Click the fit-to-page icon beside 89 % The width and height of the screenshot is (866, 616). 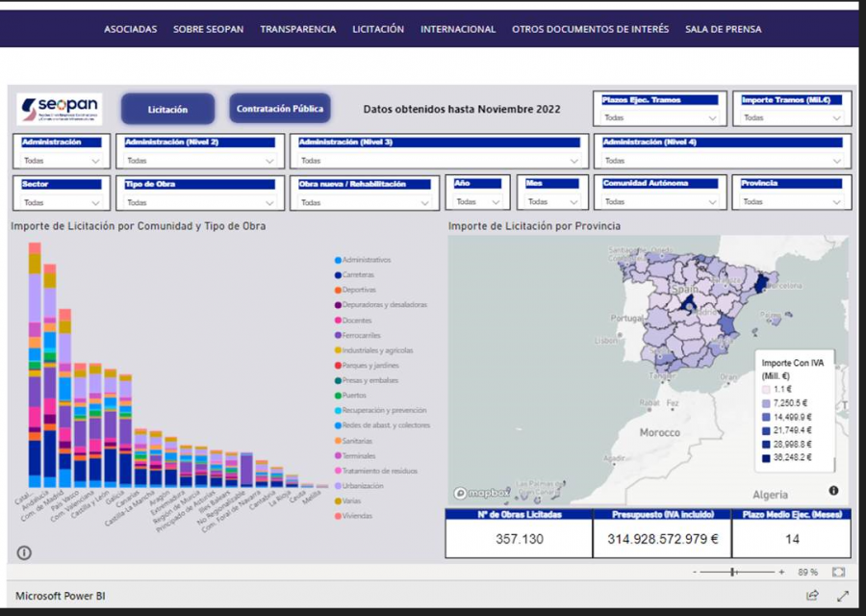coord(838,573)
